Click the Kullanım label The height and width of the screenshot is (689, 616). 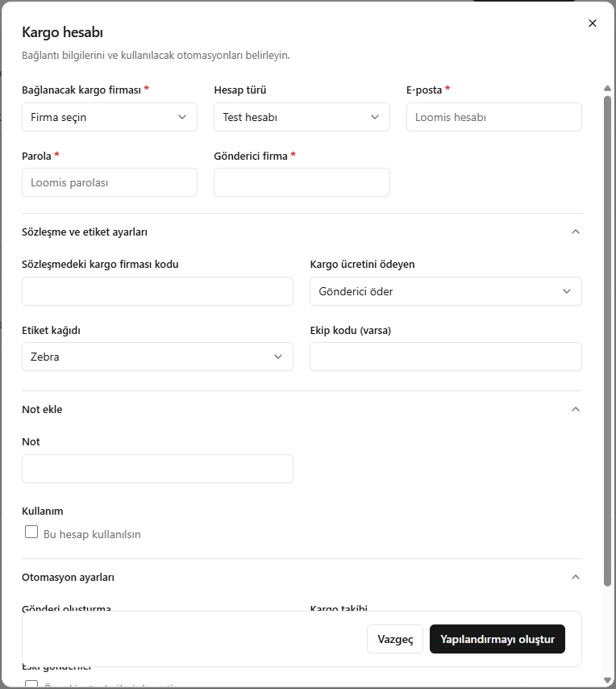[43, 511]
